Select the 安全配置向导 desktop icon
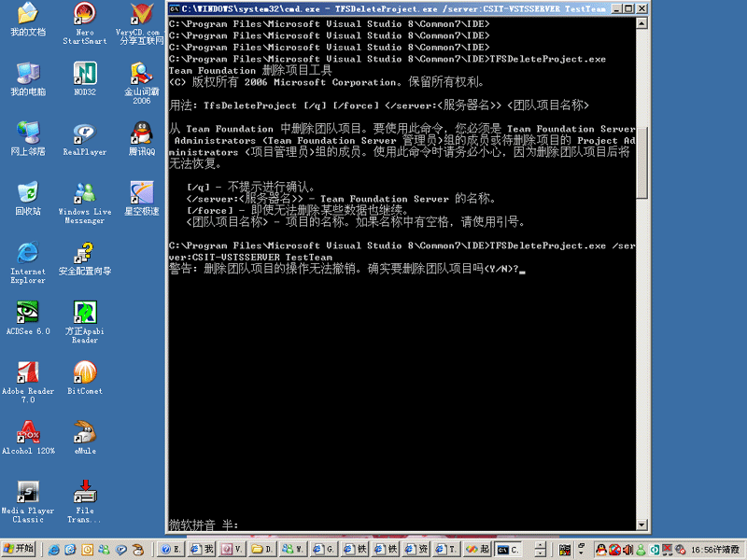Viewport: 747px width, 560px height. [x=85, y=259]
